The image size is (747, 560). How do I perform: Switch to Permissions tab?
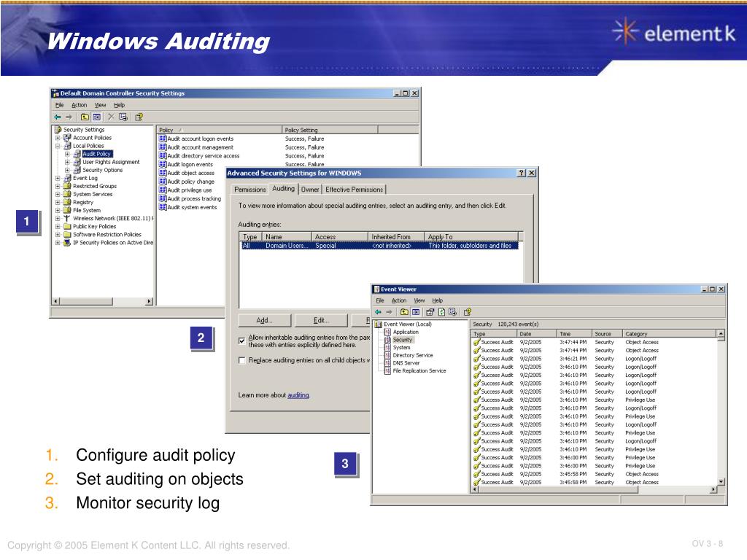click(x=250, y=190)
